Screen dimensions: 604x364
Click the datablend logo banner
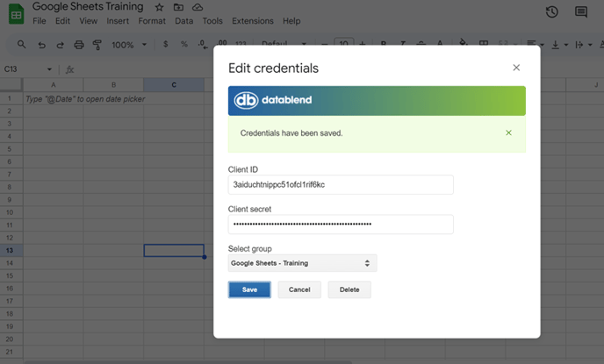(x=377, y=100)
